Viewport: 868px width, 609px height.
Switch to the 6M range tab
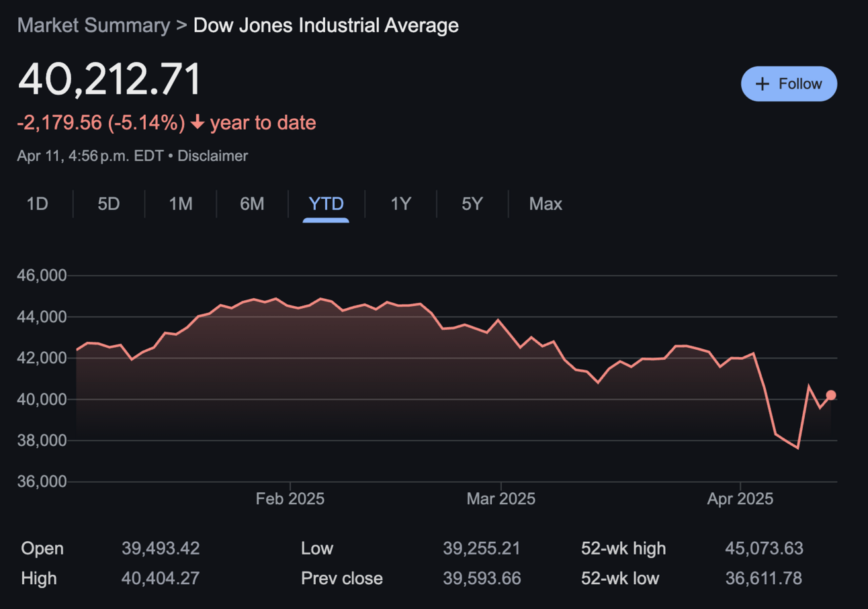[252, 203]
